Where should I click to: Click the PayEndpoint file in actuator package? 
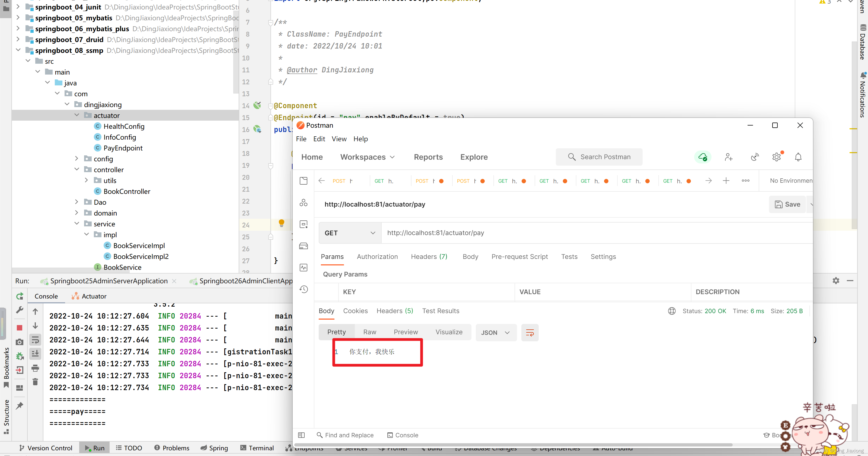(123, 148)
